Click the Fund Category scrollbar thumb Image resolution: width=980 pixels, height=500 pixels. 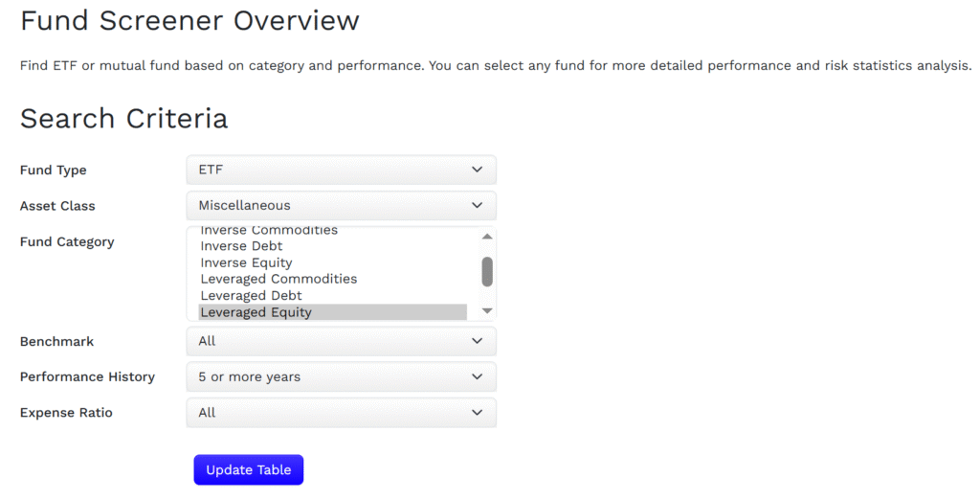(x=487, y=271)
